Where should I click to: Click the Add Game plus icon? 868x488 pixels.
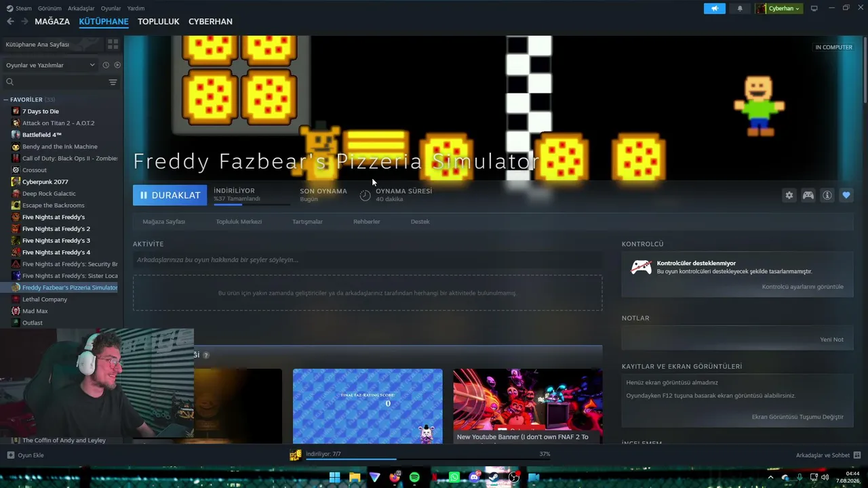coord(10,455)
